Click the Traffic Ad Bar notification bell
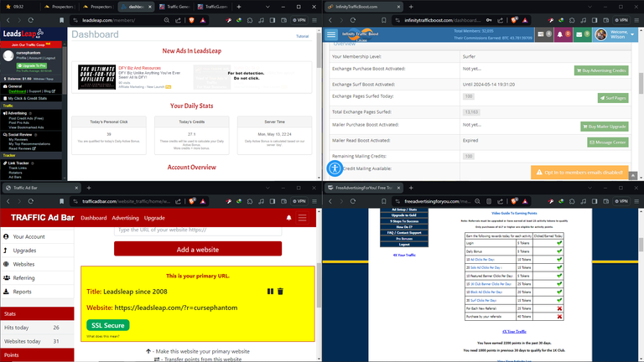 click(288, 218)
